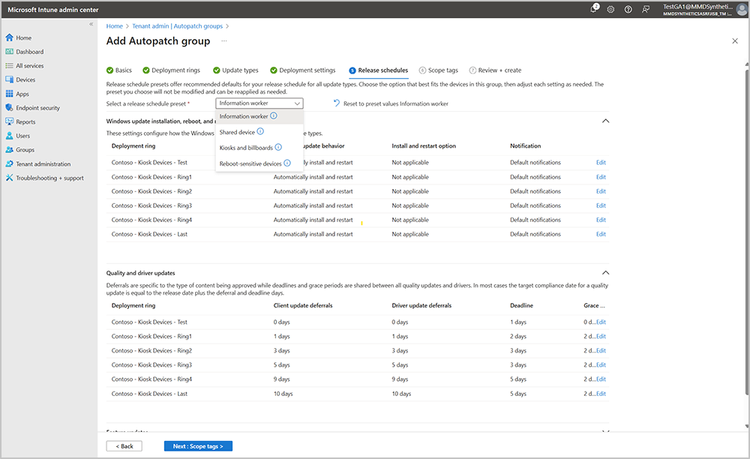This screenshot has width=750, height=459.
Task: Go to the Deployment settings step tab
Action: [303, 70]
